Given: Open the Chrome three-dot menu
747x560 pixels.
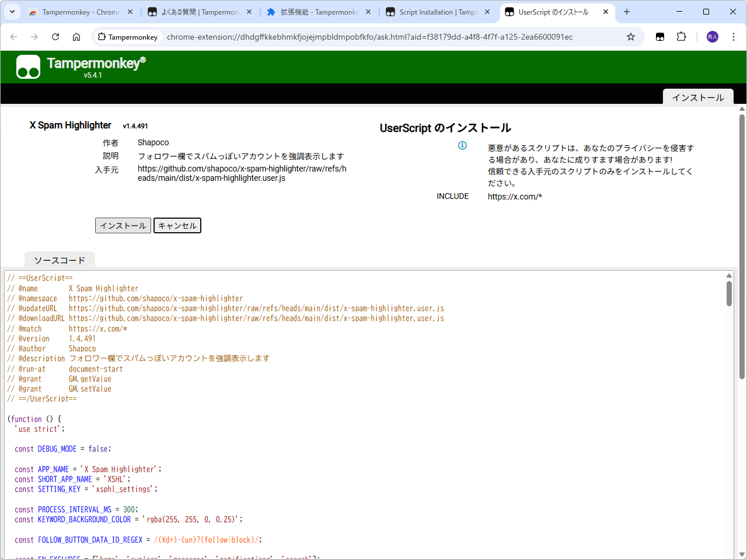Looking at the screenshot, I should (x=734, y=36).
